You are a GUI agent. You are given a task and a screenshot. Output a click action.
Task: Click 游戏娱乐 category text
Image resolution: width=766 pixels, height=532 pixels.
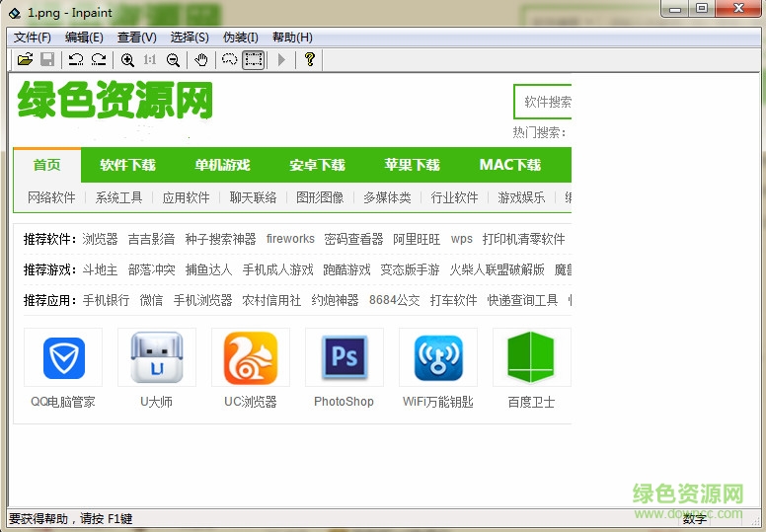521,197
